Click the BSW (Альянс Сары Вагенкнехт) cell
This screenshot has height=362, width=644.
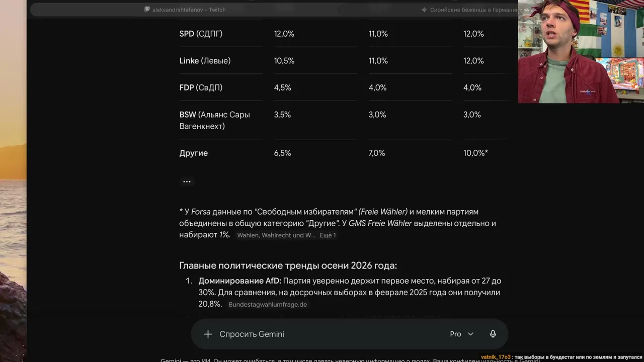click(215, 121)
